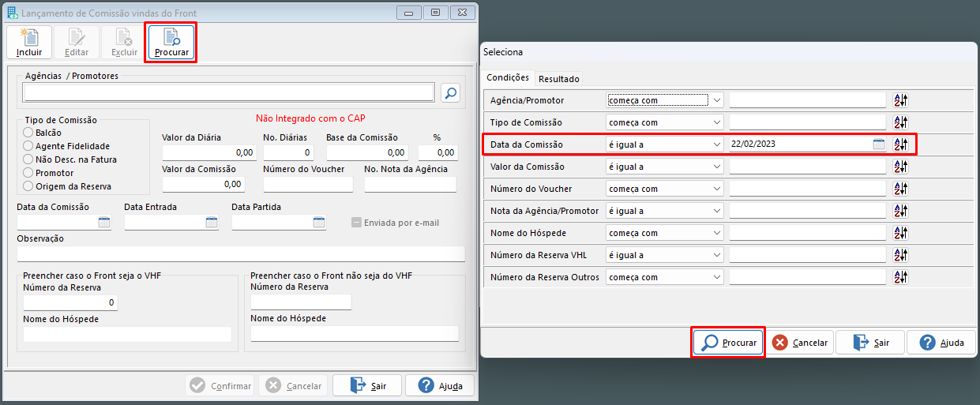
Task: Click the Número do Voucher field in main window
Action: [308, 183]
